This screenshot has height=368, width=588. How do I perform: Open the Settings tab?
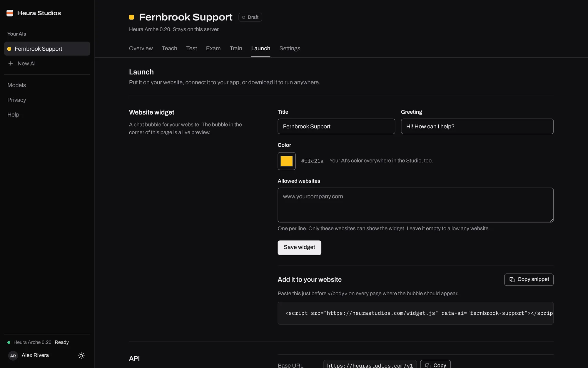[x=290, y=48]
